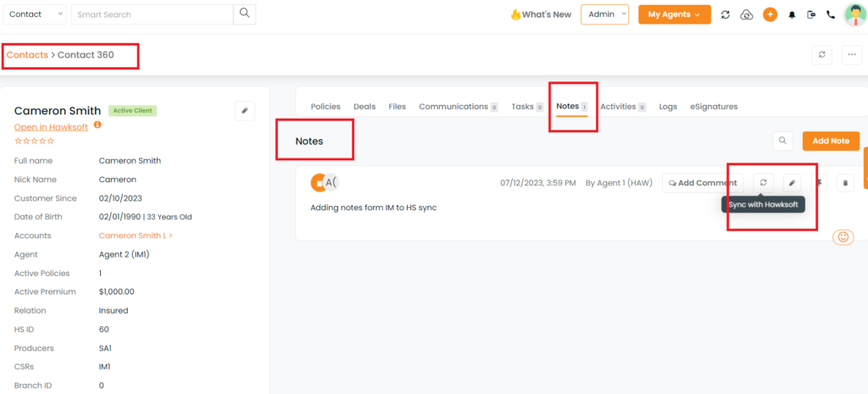Click the orange plus quick-add icon
This screenshot has height=394, width=868.
coord(770,14)
